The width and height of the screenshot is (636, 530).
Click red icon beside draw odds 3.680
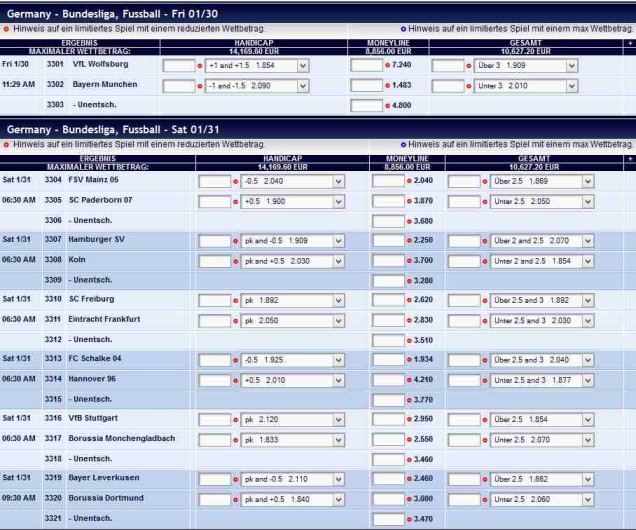pyautogui.click(x=409, y=221)
